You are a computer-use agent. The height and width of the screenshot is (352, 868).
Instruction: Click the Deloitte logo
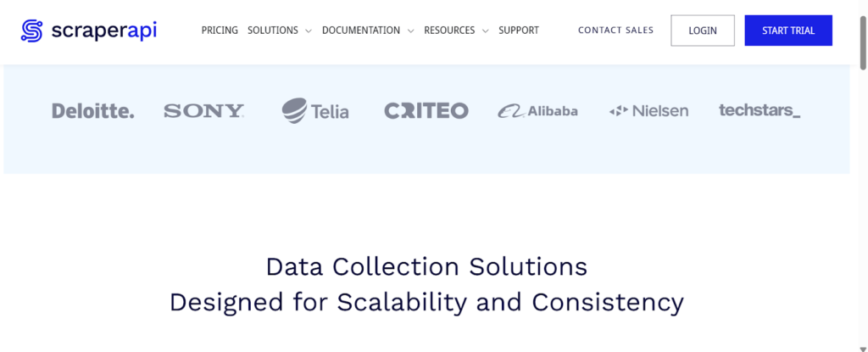point(92,111)
